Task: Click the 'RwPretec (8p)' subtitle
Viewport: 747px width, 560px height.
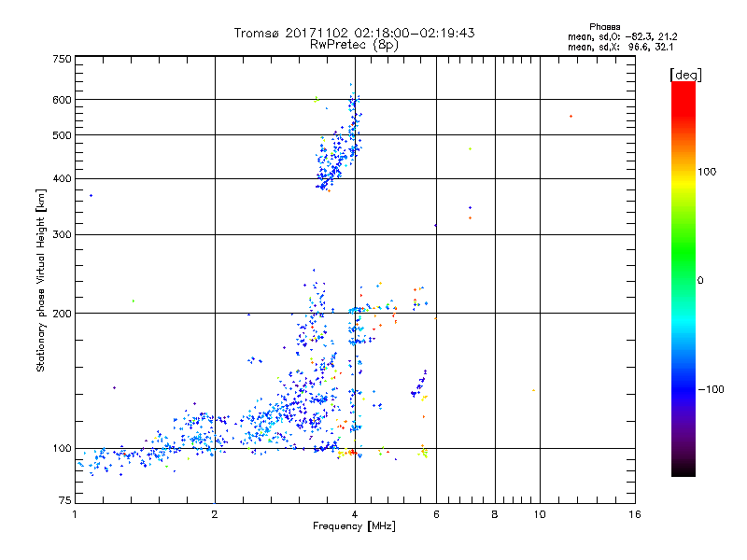Action: 354,45
